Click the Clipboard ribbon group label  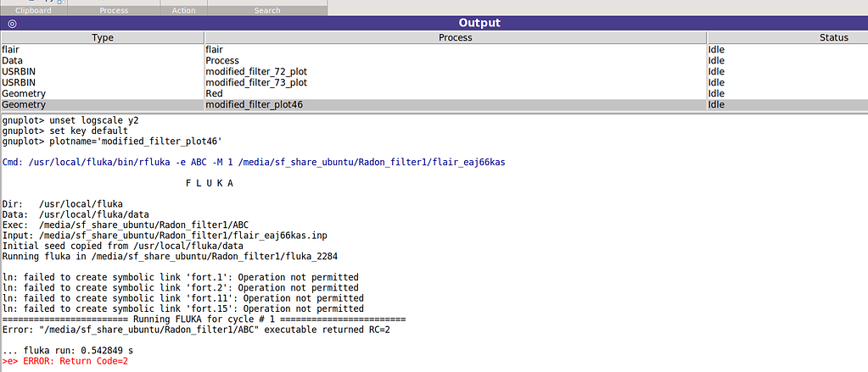[x=34, y=10]
